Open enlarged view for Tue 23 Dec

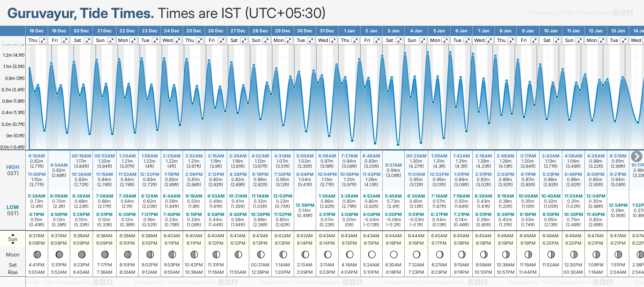[155, 40]
